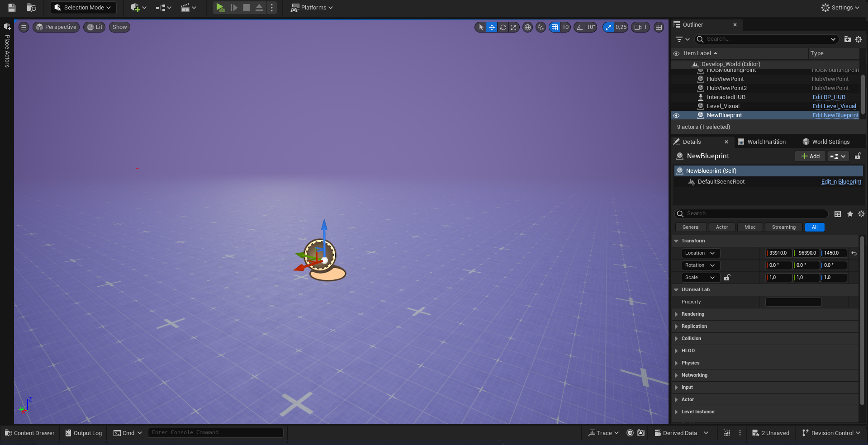Viewport: 868px width, 445px height.
Task: Reset Location to default arrow
Action: click(x=854, y=253)
